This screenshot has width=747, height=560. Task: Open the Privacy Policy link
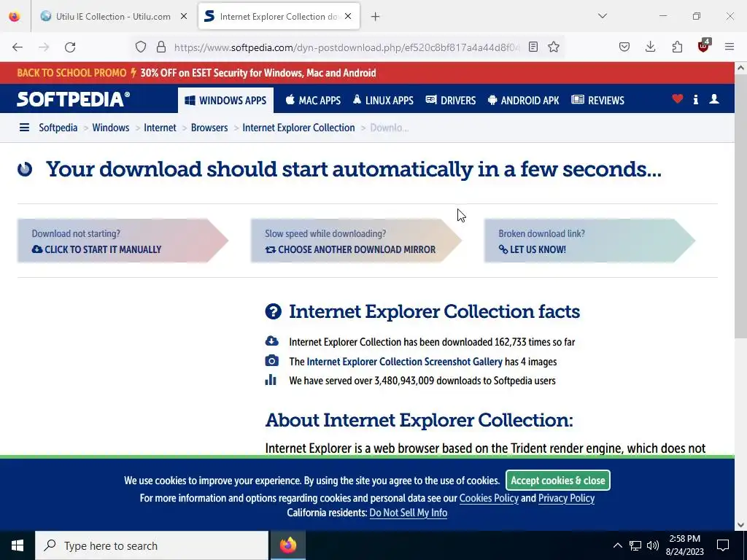pyautogui.click(x=566, y=498)
